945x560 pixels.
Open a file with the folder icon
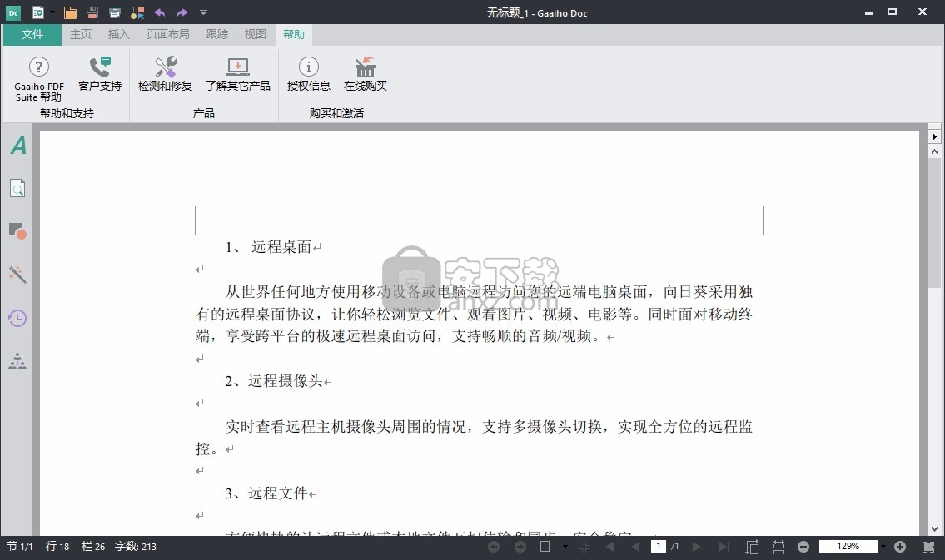point(70,12)
